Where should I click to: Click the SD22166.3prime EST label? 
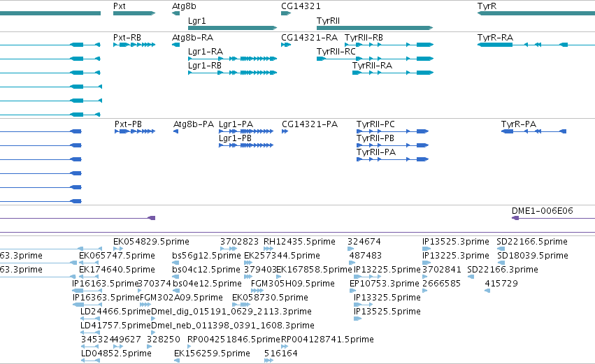(x=503, y=270)
